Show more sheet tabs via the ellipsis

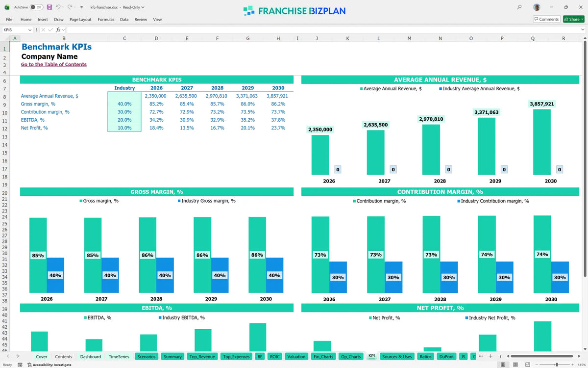(x=480, y=356)
